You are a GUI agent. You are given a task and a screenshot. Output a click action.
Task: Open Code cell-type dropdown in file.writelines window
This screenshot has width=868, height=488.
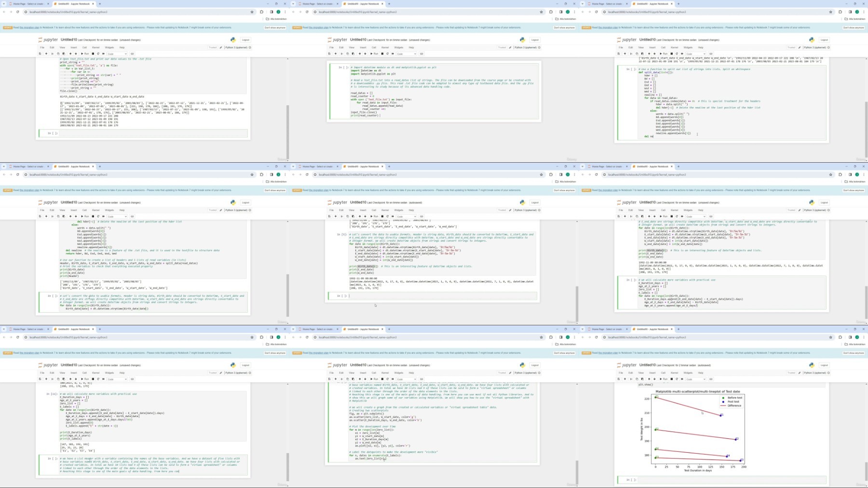117,54
